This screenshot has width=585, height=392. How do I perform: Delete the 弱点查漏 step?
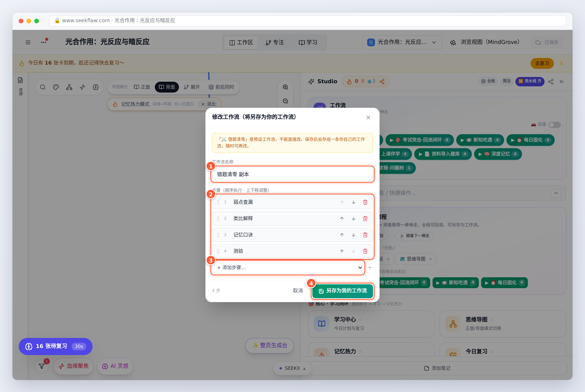pyautogui.click(x=365, y=202)
